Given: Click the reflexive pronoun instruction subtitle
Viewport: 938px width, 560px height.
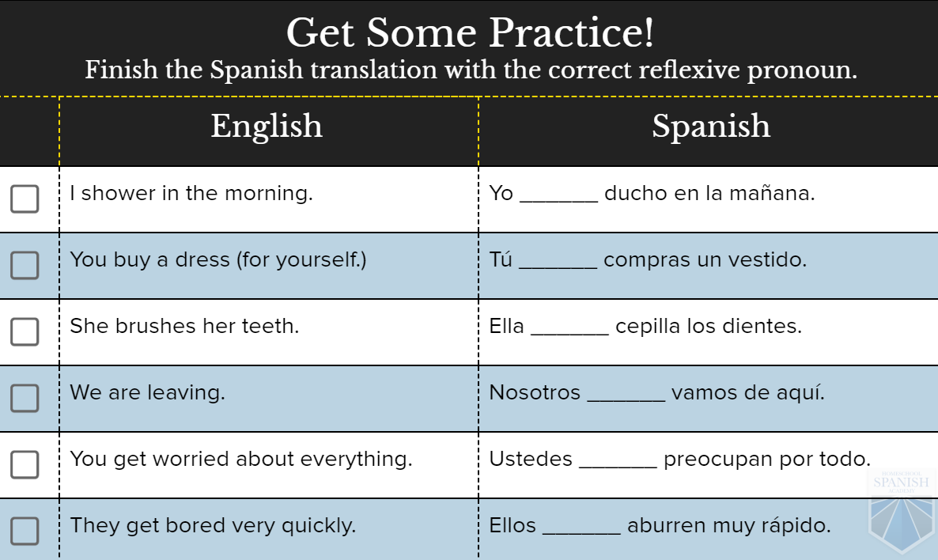Looking at the screenshot, I should click(x=470, y=70).
